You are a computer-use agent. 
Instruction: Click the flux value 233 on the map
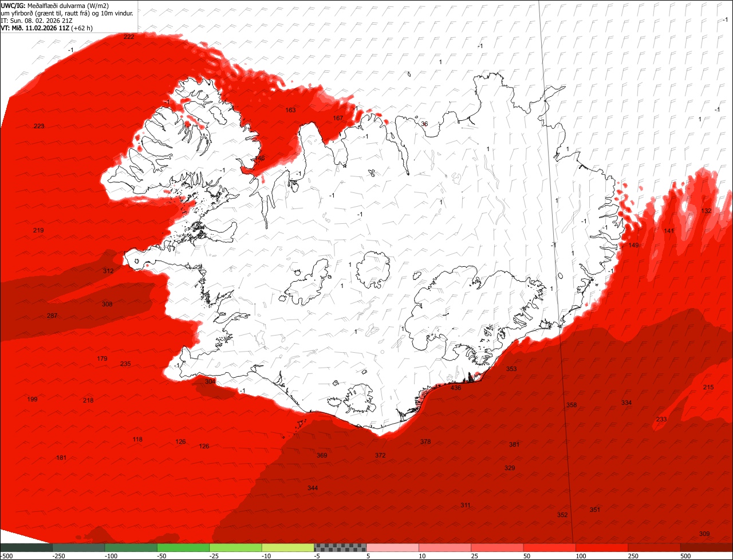pos(661,419)
